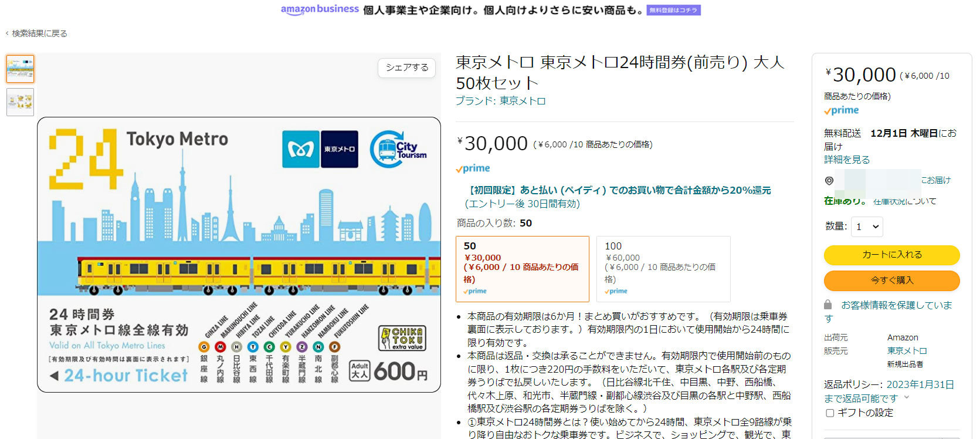980x439 pixels.
Task: Click the 12月1日 木曜日 delivery date text
Action: (x=904, y=133)
